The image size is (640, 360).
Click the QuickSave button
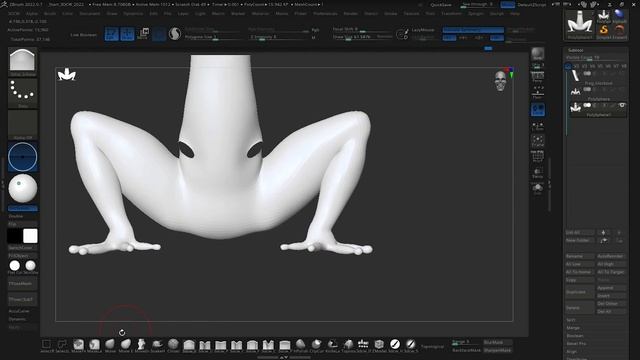click(441, 5)
